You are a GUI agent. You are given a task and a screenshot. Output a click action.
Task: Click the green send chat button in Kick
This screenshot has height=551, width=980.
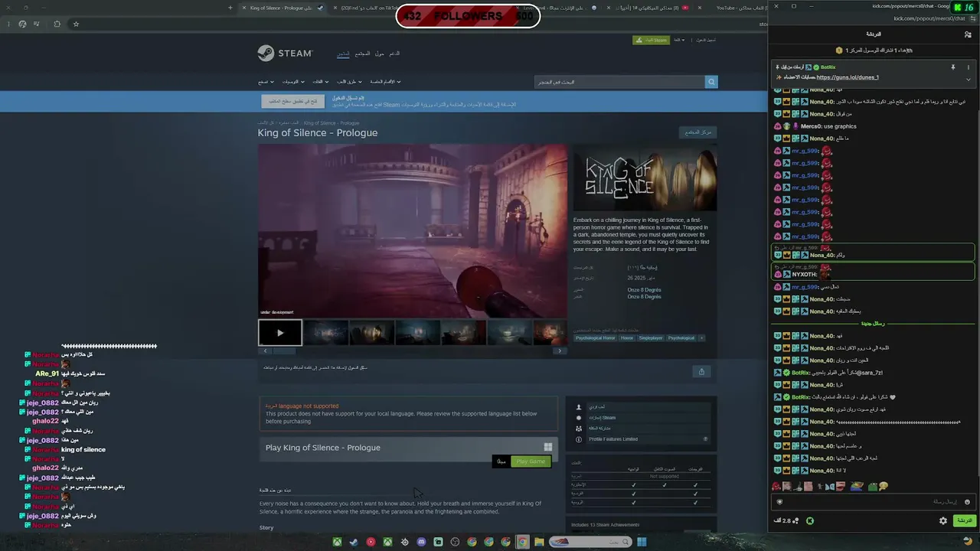click(964, 520)
